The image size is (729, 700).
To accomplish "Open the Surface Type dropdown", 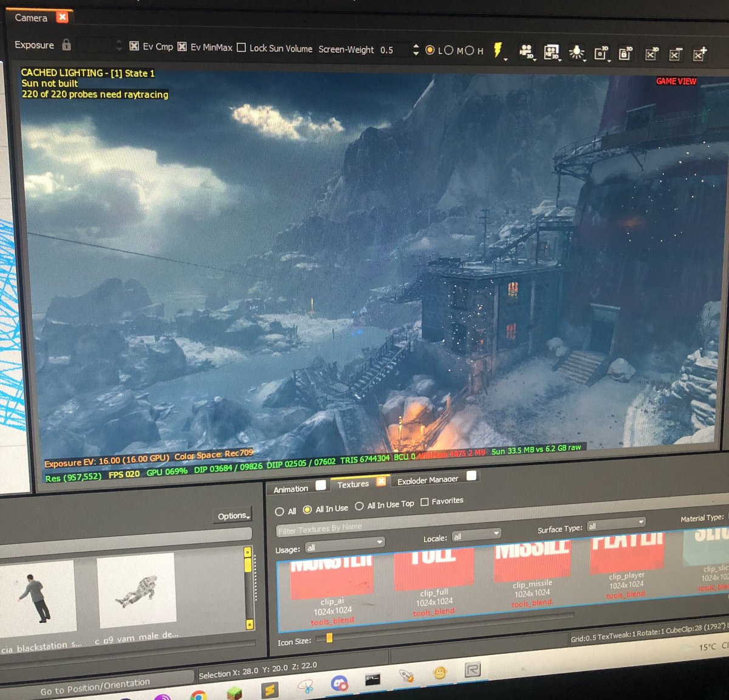I will pos(615,524).
